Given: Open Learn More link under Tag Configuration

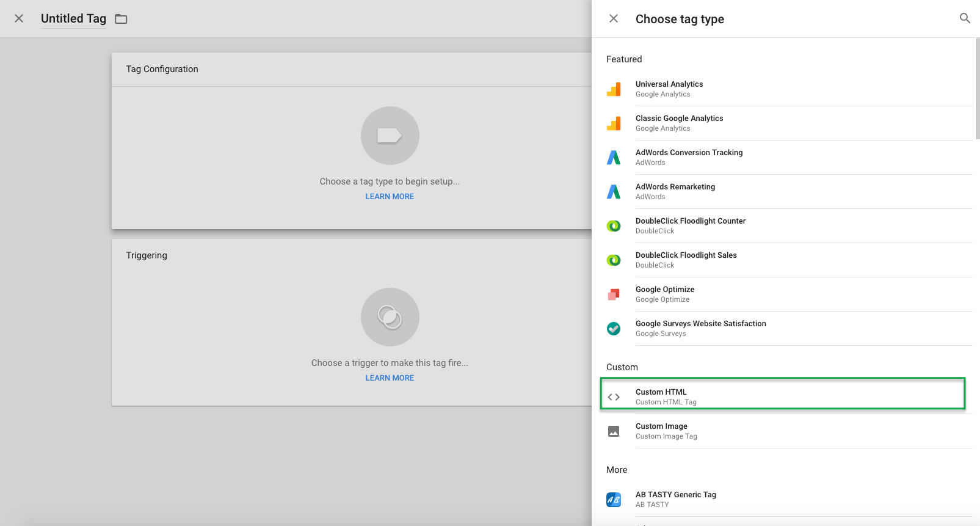Looking at the screenshot, I should click(x=390, y=197).
